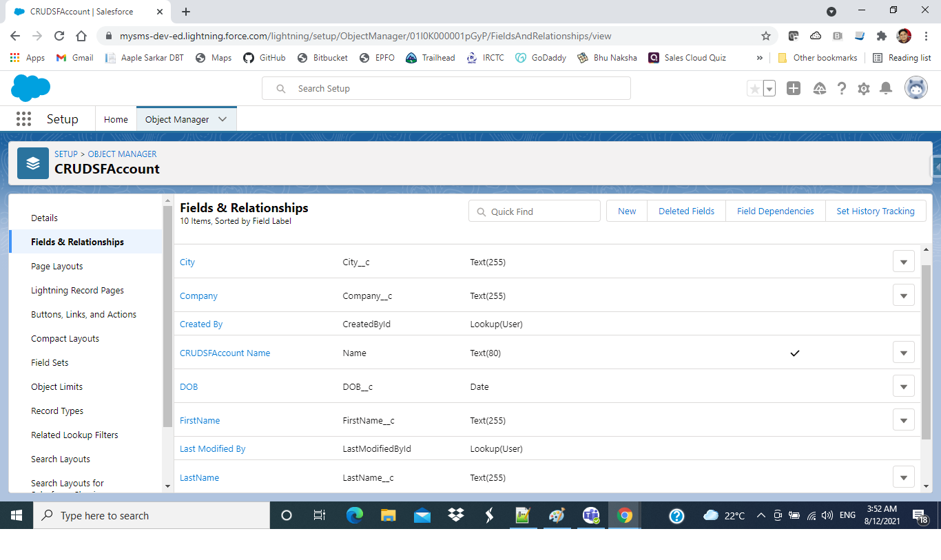Go back in browser history
The width and height of the screenshot is (941, 560).
(15, 36)
